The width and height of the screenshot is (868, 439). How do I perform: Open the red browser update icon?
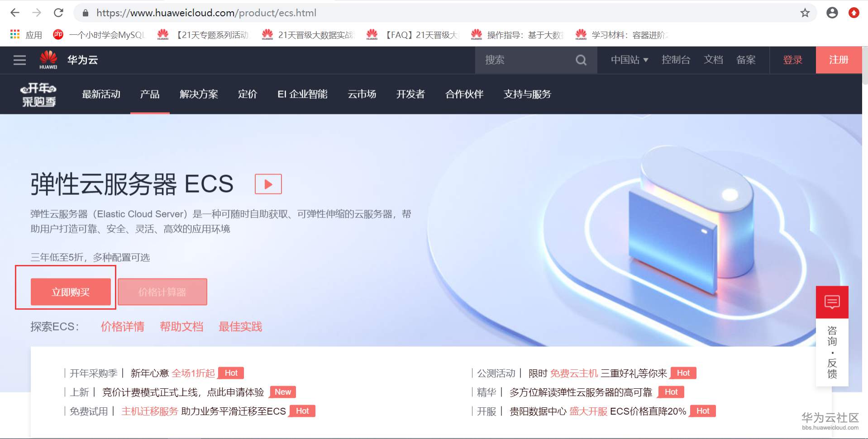[854, 13]
